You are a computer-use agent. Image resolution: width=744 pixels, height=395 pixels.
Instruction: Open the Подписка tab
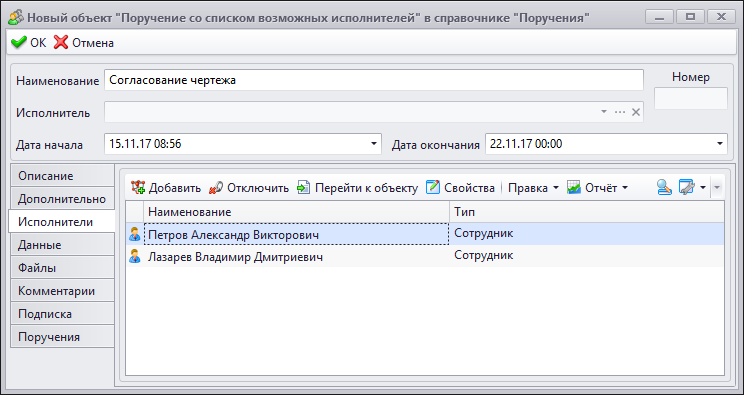pos(62,314)
